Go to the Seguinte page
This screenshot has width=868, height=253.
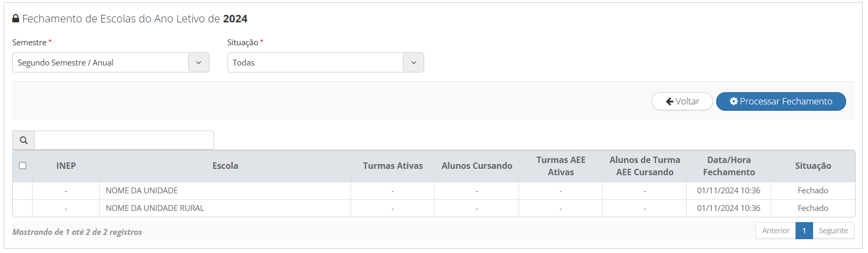(x=833, y=231)
